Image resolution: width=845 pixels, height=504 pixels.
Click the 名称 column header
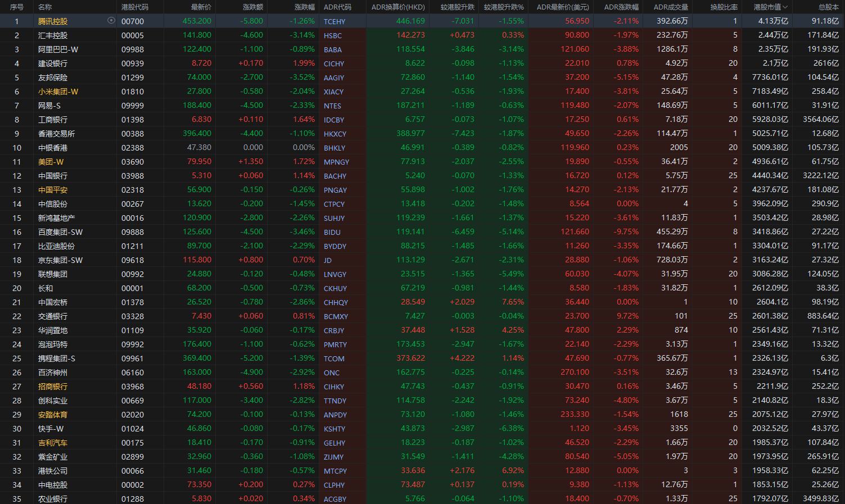[x=45, y=7]
